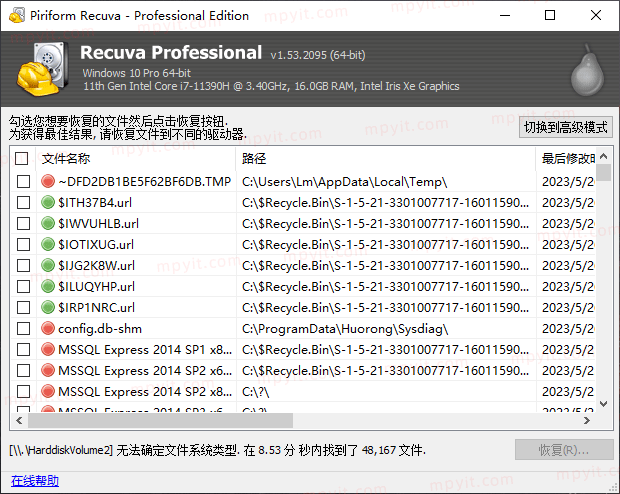
Task: Select file name config.db-shm
Action: (x=100, y=329)
